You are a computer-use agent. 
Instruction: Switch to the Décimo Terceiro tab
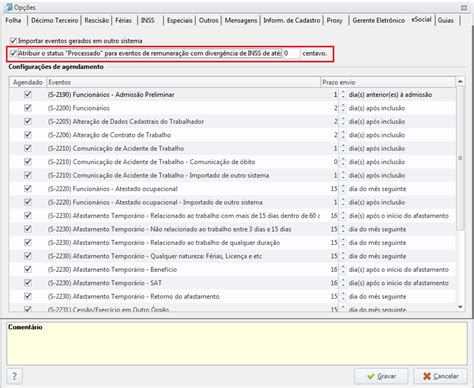pos(55,20)
